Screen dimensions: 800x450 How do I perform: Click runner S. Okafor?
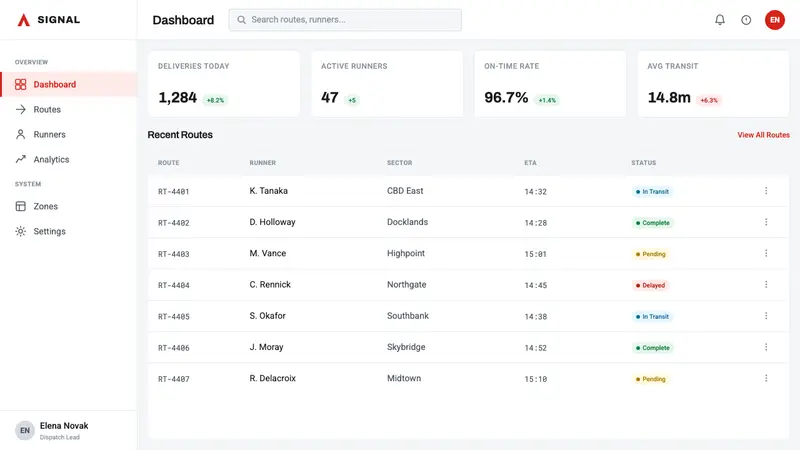(267, 316)
